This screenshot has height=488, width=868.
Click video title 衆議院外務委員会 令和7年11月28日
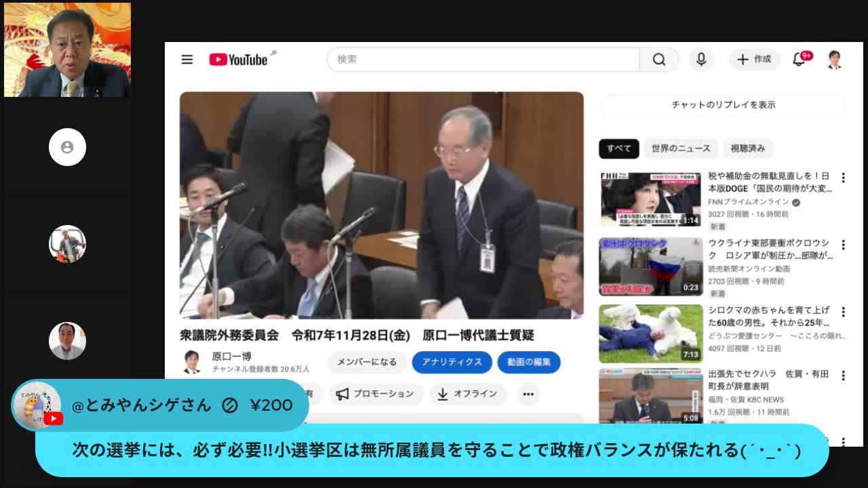pos(357,335)
